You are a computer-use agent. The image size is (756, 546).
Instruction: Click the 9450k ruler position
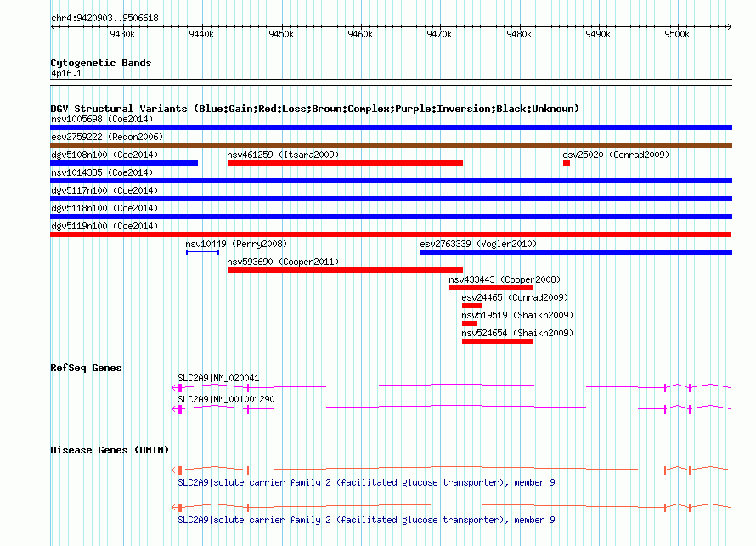tap(281, 34)
